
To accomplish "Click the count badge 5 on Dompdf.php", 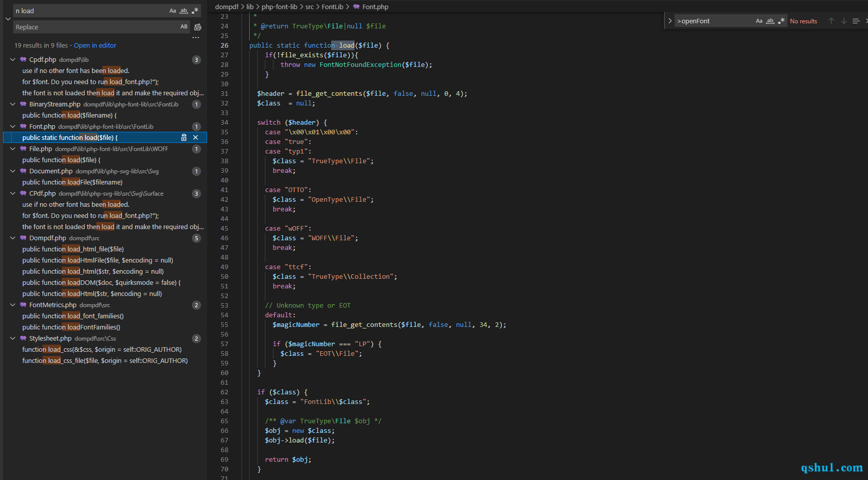I will [196, 238].
